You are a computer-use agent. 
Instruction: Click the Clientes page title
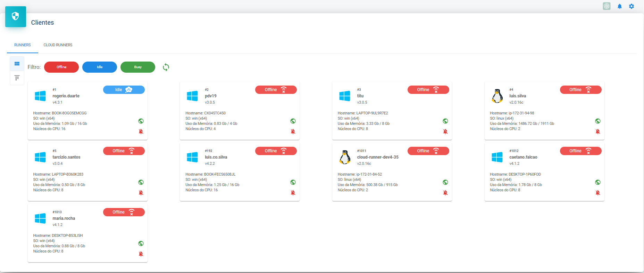point(42,23)
